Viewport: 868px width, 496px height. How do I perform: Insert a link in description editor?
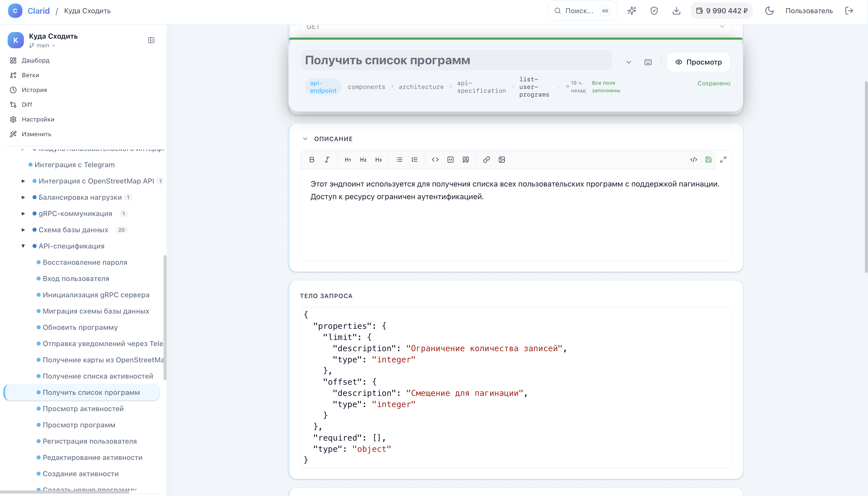click(486, 159)
